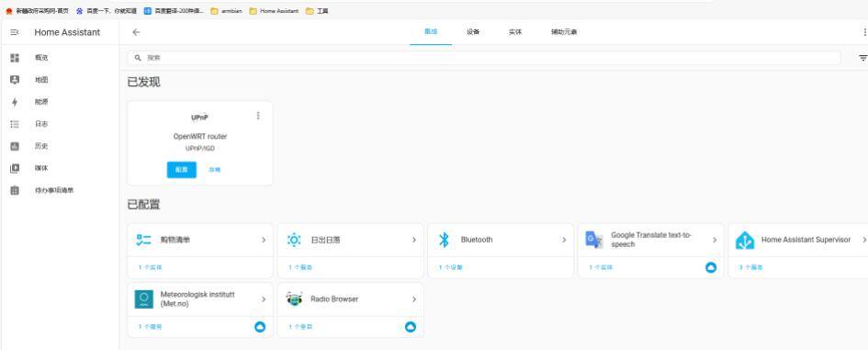
Task: Open the 1 个实体 link under Google Translate
Action: click(601, 267)
